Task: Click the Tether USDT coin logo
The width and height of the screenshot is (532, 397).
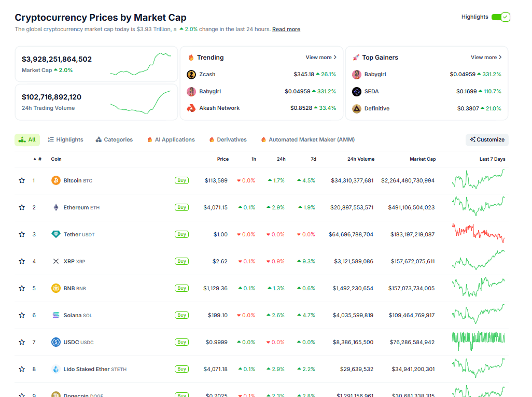Action: click(56, 234)
